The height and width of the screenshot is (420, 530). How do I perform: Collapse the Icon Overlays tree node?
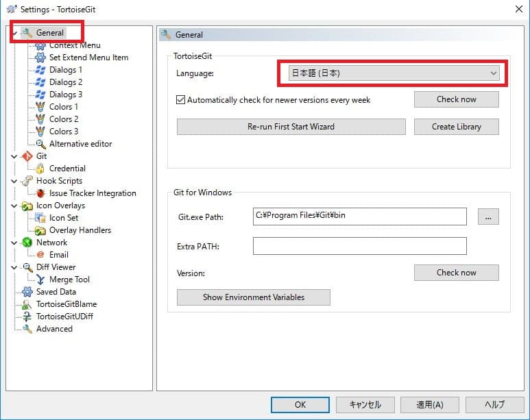pos(15,206)
